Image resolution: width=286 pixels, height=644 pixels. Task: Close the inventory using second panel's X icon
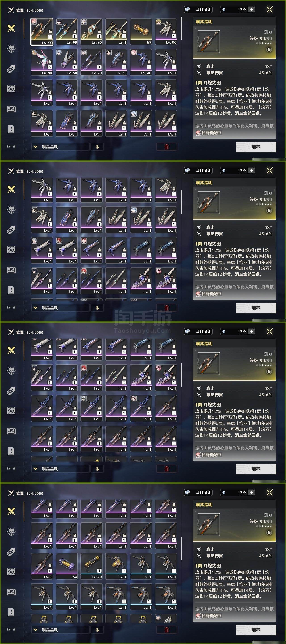[x=269, y=170]
